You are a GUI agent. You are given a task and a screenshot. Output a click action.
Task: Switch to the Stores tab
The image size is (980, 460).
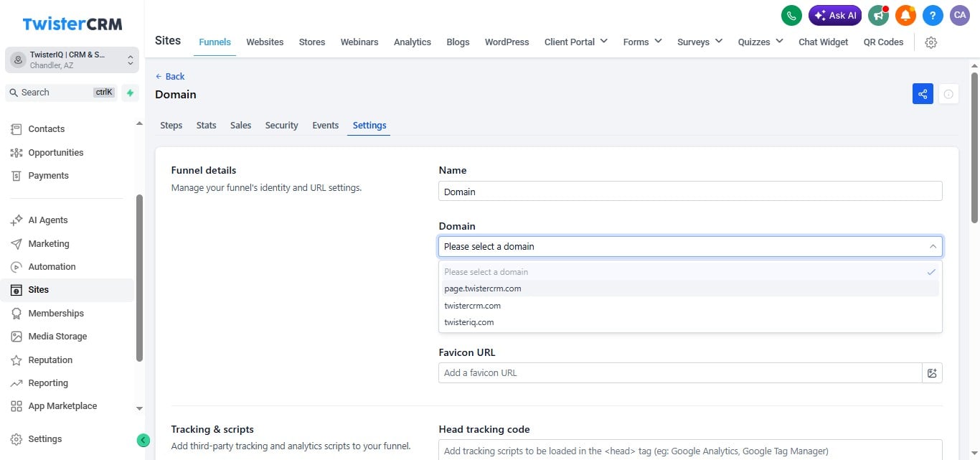(312, 42)
